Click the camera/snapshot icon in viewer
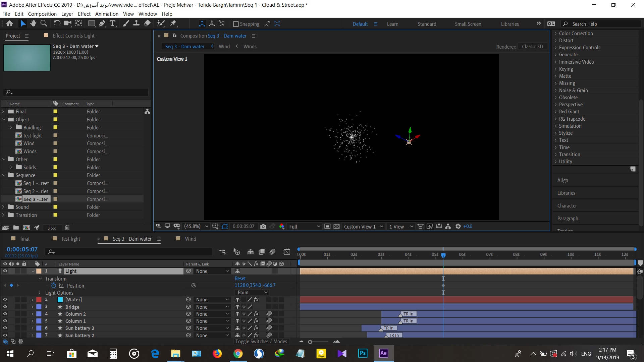 point(262,226)
